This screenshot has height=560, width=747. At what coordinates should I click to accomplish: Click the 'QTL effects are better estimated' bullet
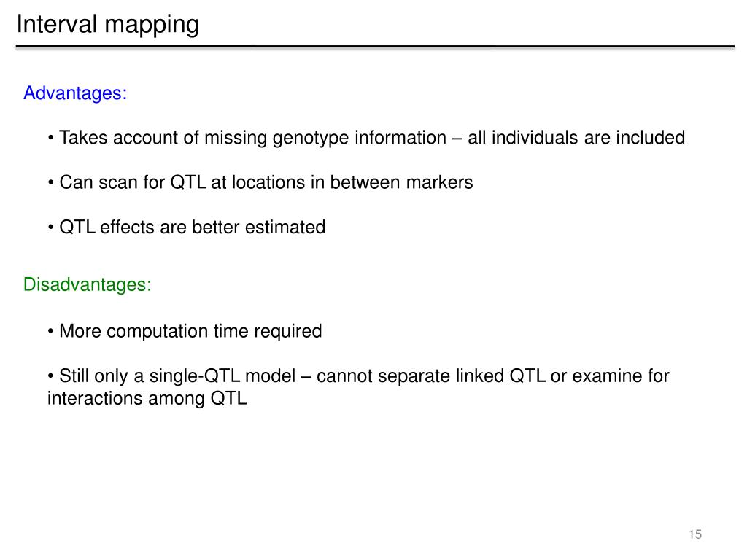coord(186,227)
